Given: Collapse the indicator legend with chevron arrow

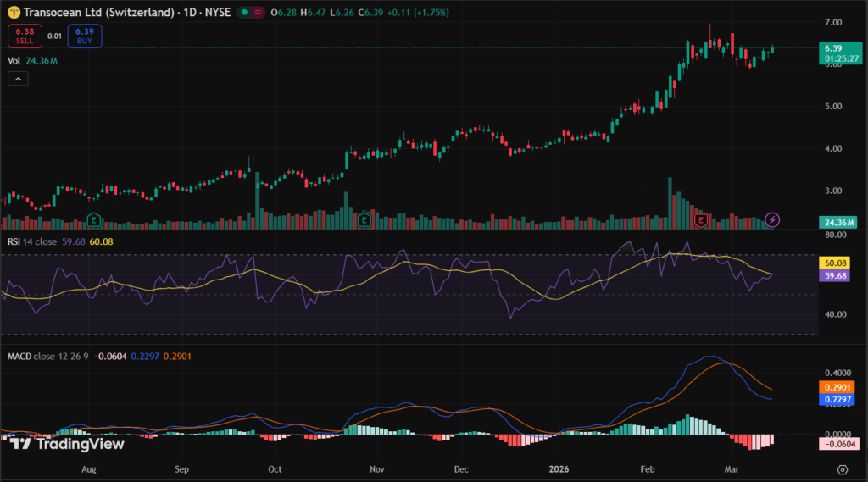Looking at the screenshot, I should click(19, 79).
